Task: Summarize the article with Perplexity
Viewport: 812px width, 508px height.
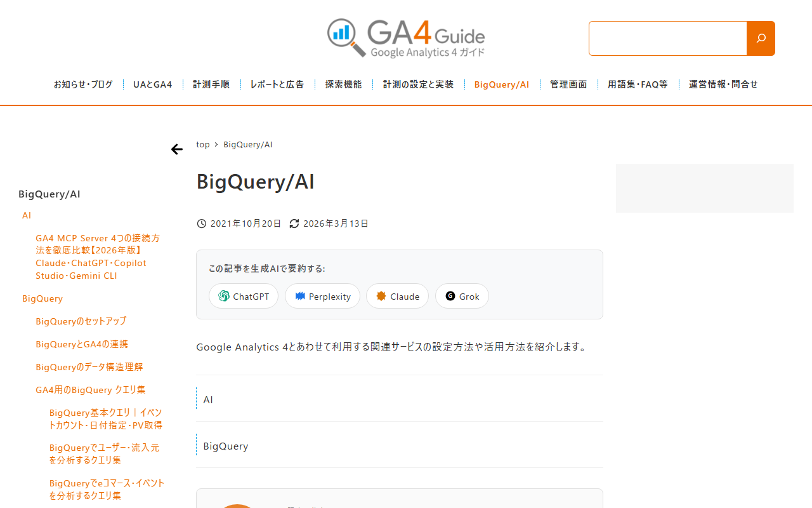Action: pos(322,296)
